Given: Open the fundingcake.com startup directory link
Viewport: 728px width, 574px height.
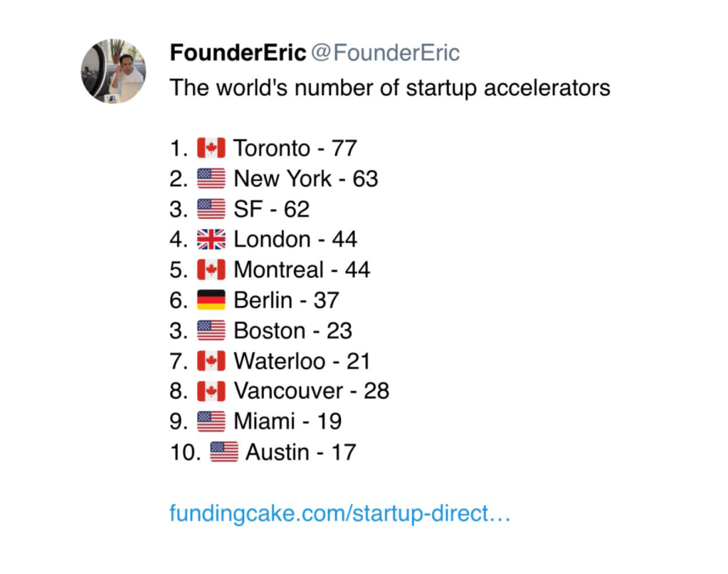Looking at the screenshot, I should click(x=340, y=514).
